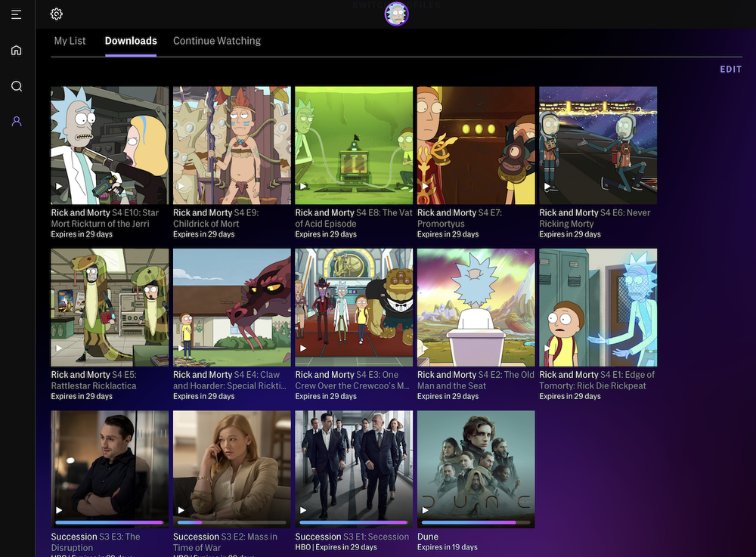Click 'Expires in 19 days' under Dune
This screenshot has height=557, width=756.
pyautogui.click(x=447, y=547)
